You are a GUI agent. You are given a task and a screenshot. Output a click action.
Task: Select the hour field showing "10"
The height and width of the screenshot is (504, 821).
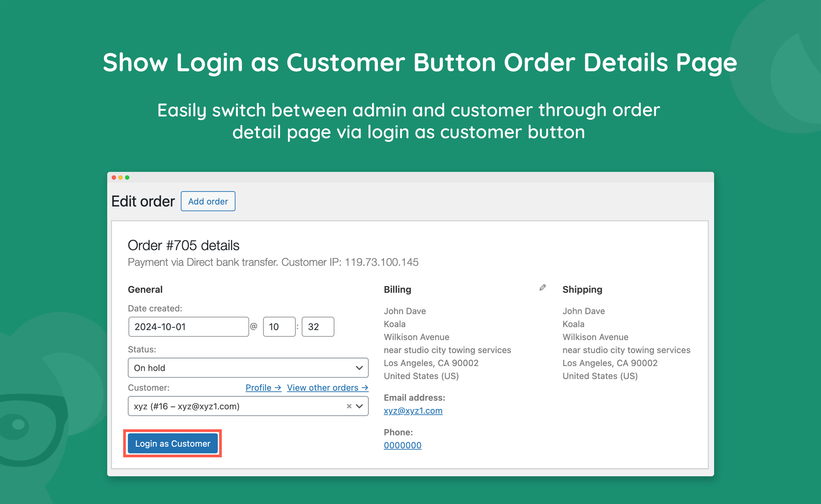[x=279, y=327]
